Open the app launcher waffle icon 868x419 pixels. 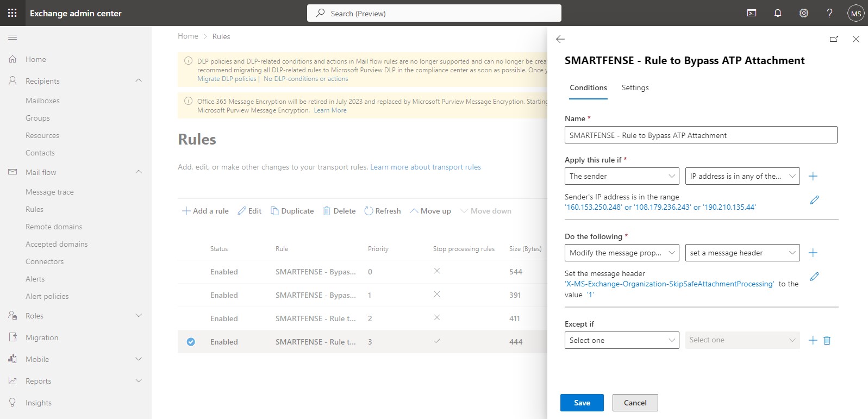(x=13, y=13)
